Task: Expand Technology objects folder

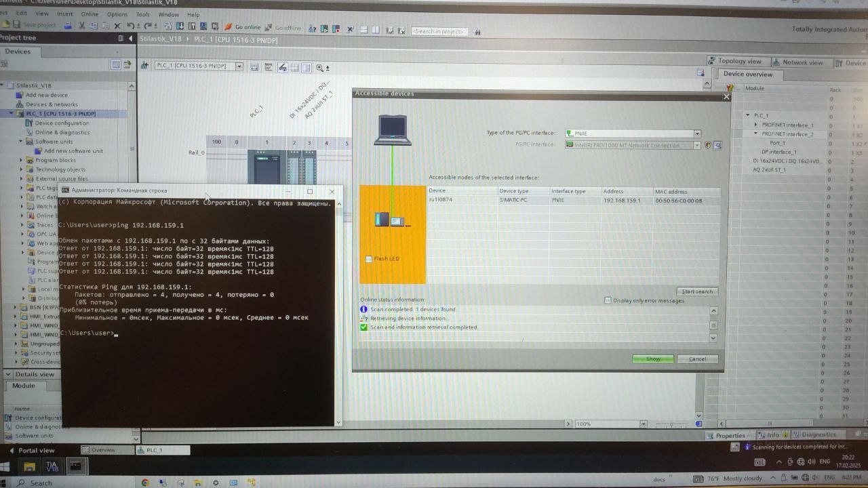Action: point(21,169)
